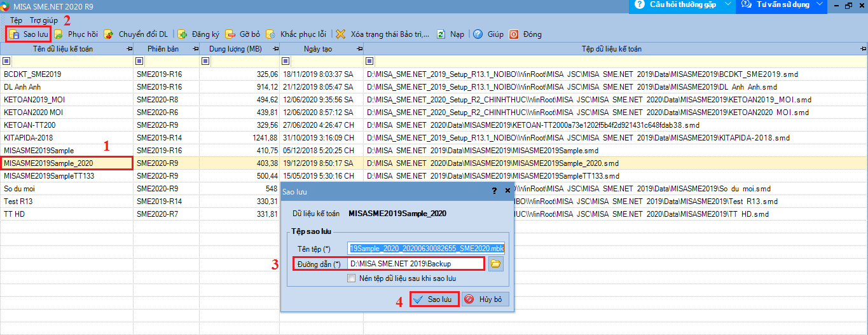Open filter operator for Ngày tạo column

point(286,61)
